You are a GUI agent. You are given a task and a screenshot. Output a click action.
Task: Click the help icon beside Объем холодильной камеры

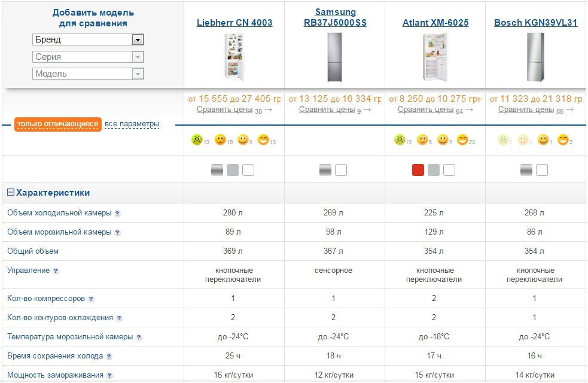click(117, 213)
